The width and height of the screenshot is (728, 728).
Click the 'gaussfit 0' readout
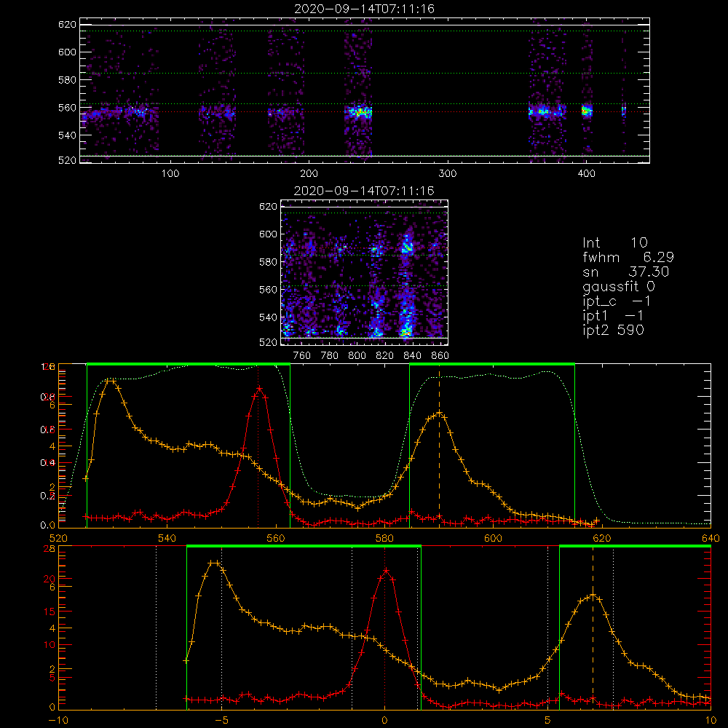(x=619, y=286)
